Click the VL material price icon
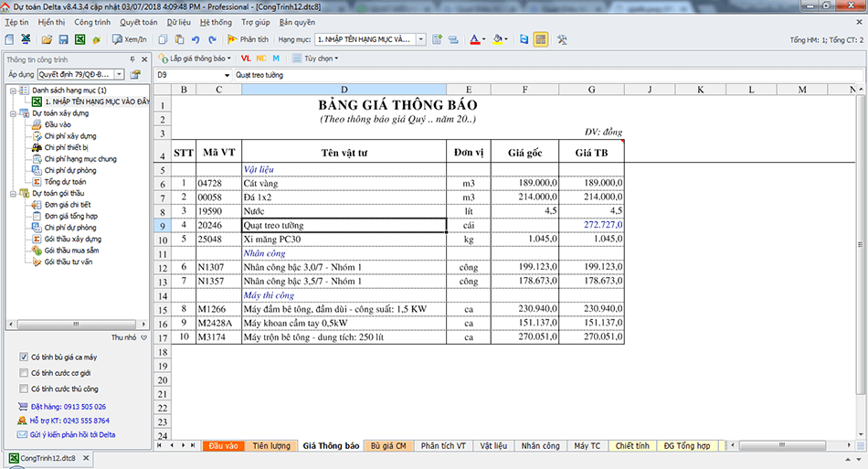868x469 pixels. 245,59
